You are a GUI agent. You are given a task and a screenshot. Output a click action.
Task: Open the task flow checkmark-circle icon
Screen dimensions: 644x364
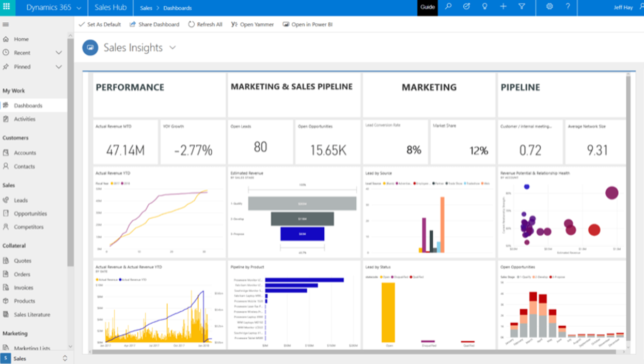(466, 7)
